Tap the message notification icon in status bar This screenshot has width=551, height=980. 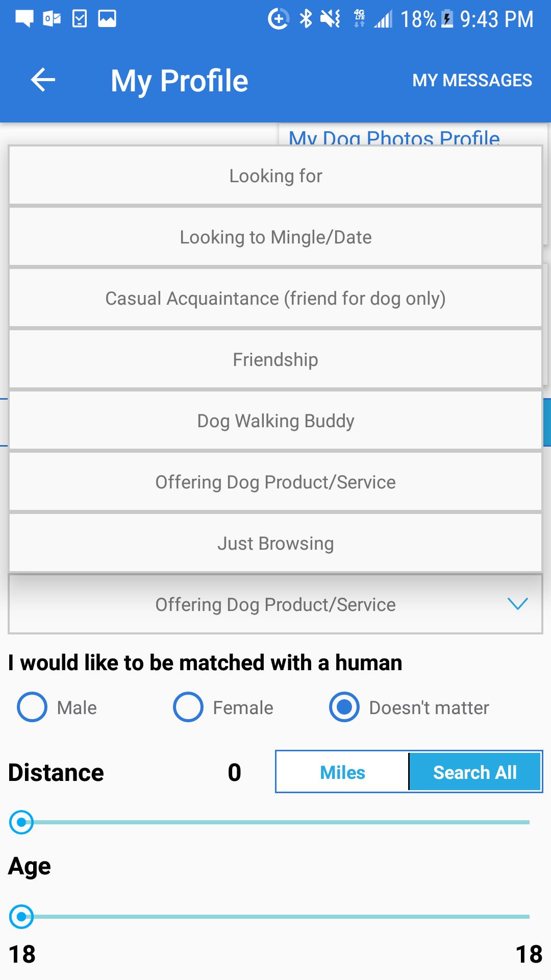click(x=24, y=19)
